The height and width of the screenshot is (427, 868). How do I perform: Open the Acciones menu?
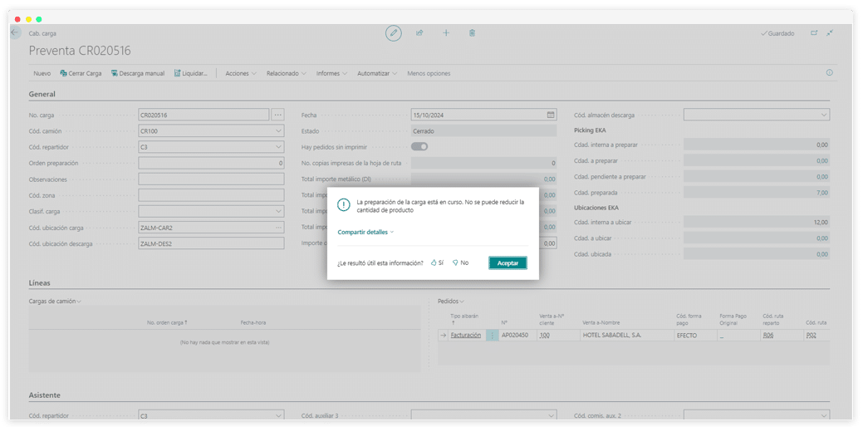(241, 73)
